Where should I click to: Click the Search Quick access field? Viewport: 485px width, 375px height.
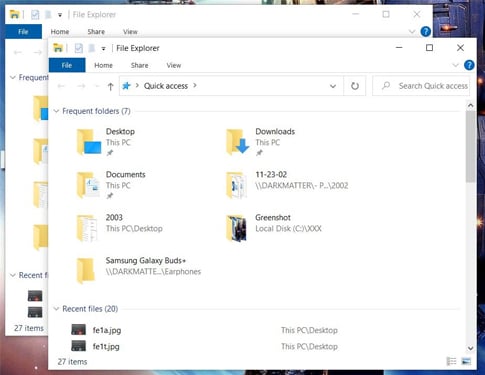[x=421, y=86]
